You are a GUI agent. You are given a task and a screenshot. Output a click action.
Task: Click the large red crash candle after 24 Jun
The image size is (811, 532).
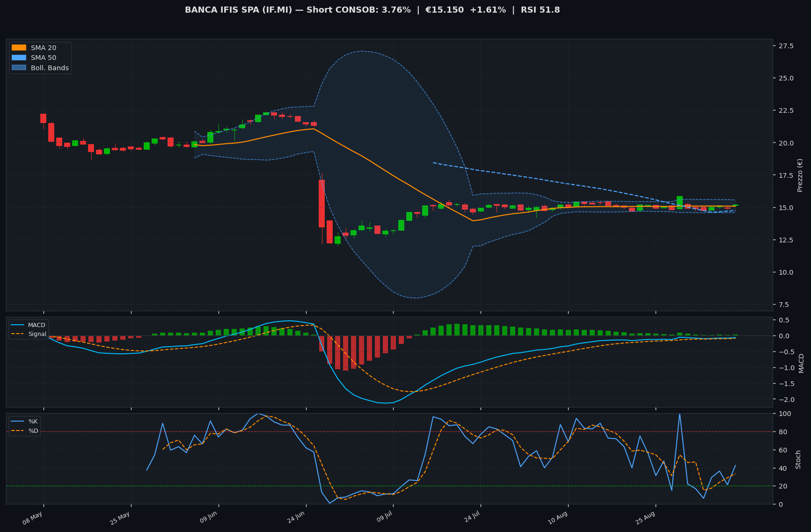click(x=322, y=204)
